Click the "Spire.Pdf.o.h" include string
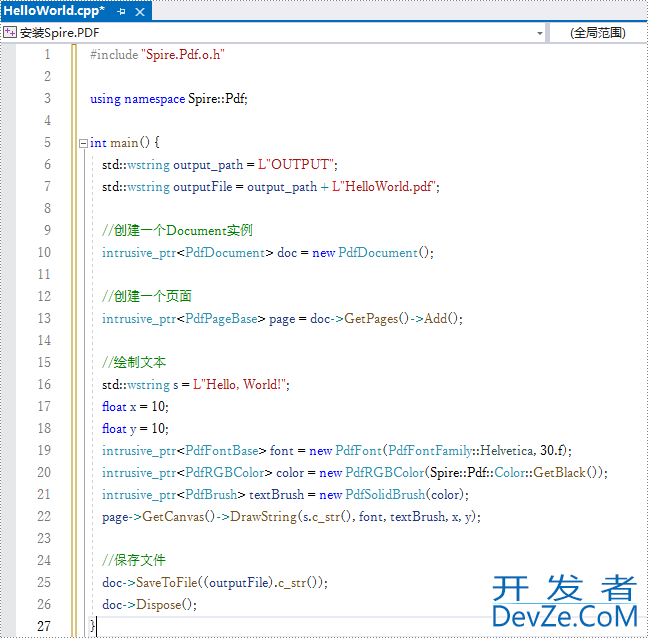 [x=183, y=55]
